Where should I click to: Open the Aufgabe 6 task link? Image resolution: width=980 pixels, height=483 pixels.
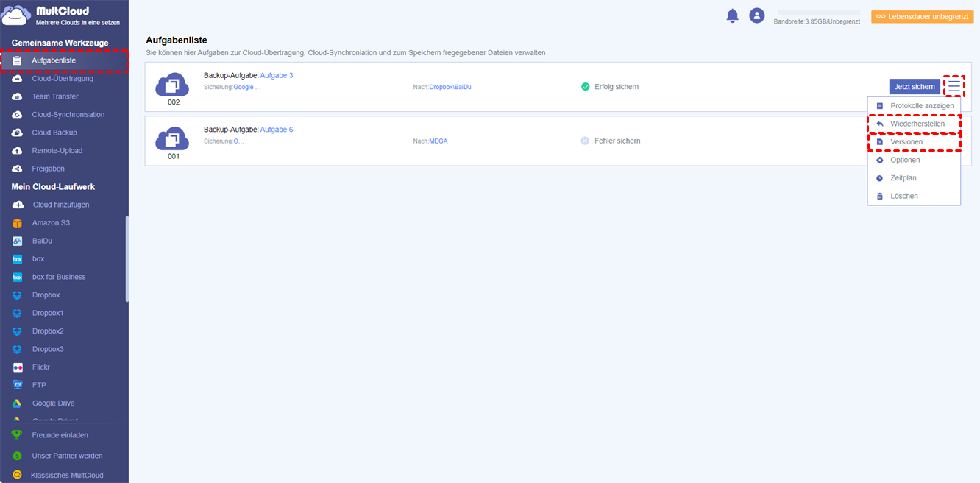pyautogui.click(x=277, y=130)
